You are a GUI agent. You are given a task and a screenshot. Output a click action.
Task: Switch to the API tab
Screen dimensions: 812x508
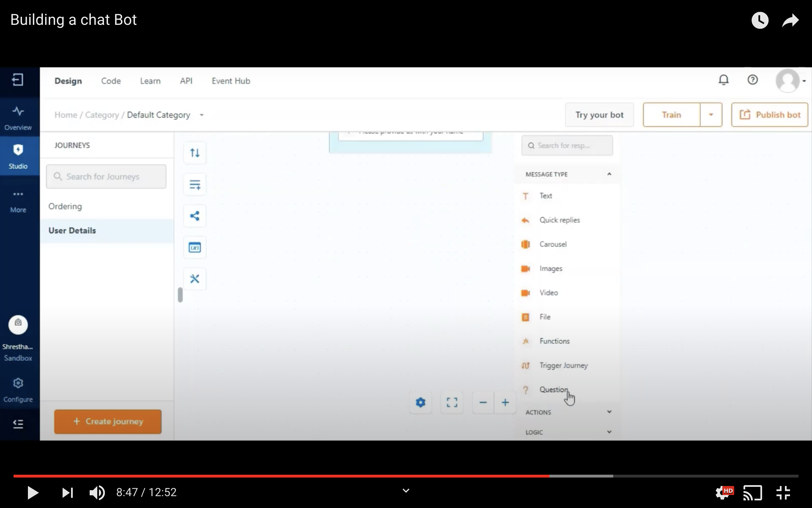(x=186, y=81)
